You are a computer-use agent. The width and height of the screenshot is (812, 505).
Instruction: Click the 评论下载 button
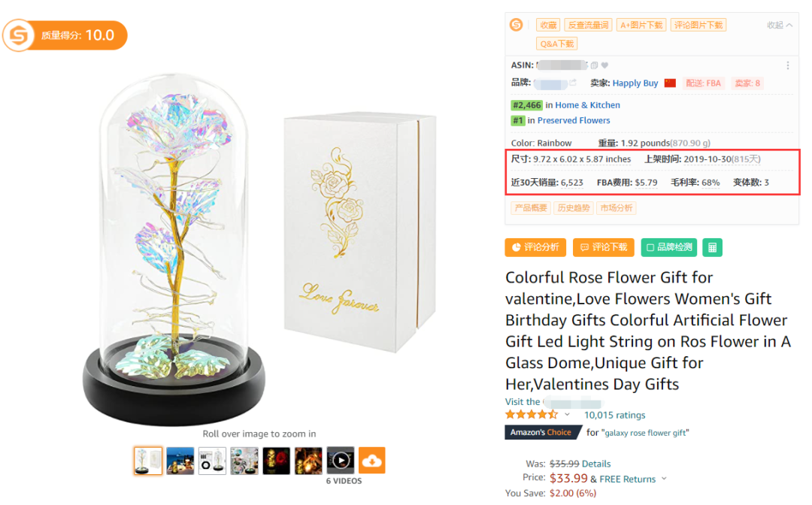pos(603,247)
